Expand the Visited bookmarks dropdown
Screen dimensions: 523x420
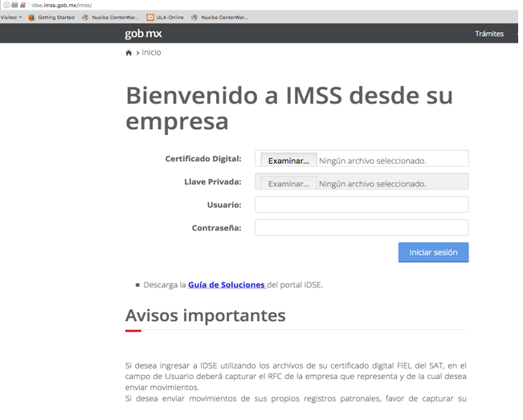[11, 18]
